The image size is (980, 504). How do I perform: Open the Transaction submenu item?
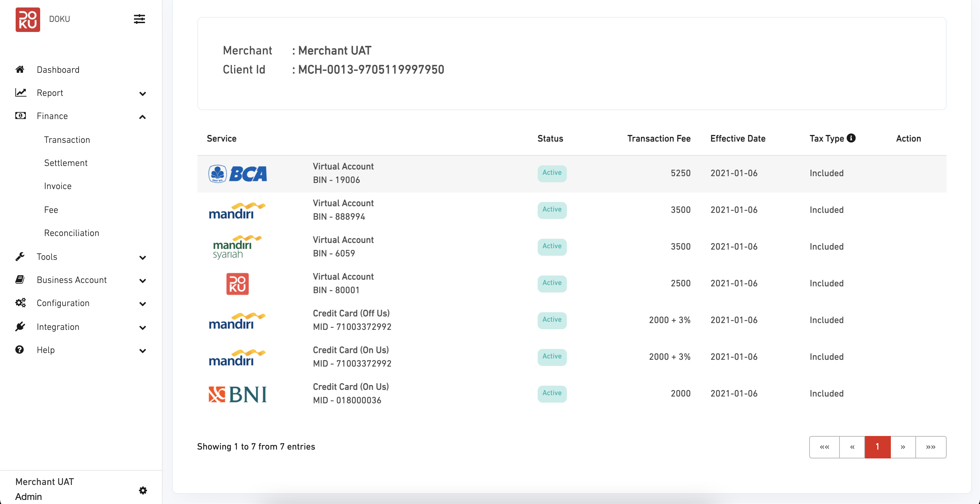click(x=67, y=139)
